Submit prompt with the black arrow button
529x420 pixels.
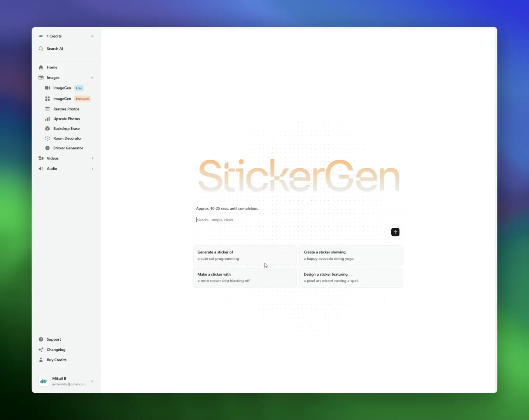coord(395,232)
